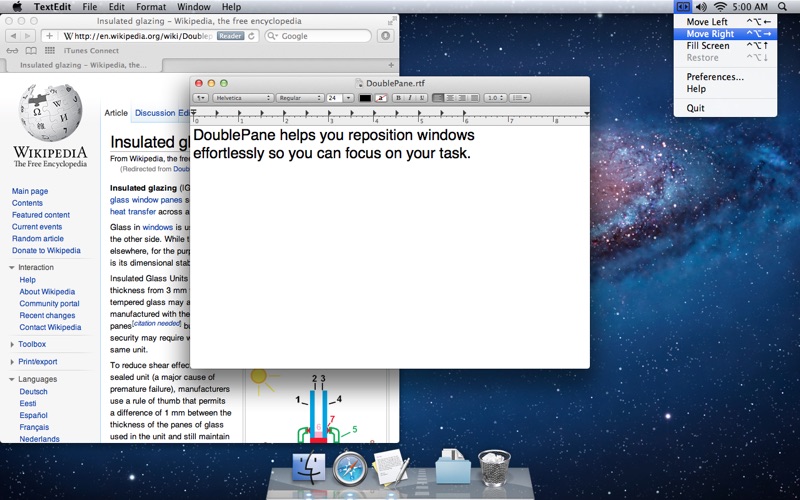The width and height of the screenshot is (800, 500).
Task: Open the Regular typeface dropdown
Action: (300, 98)
